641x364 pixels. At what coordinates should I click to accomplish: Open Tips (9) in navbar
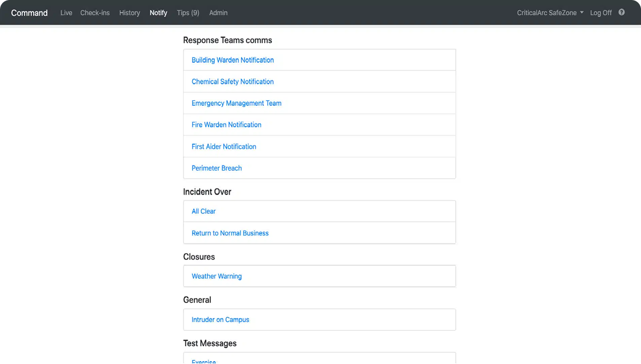188,13
